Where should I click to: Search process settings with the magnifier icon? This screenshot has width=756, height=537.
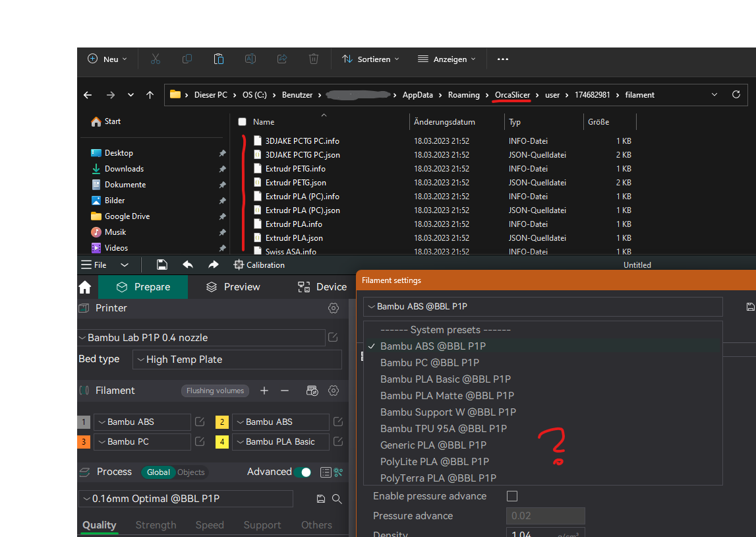tap(337, 499)
